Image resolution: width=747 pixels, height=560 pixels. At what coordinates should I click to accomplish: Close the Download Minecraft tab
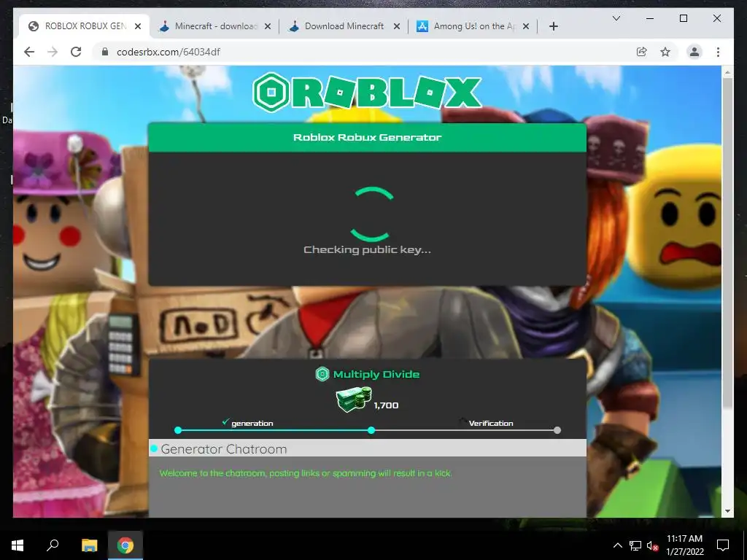coord(396,27)
